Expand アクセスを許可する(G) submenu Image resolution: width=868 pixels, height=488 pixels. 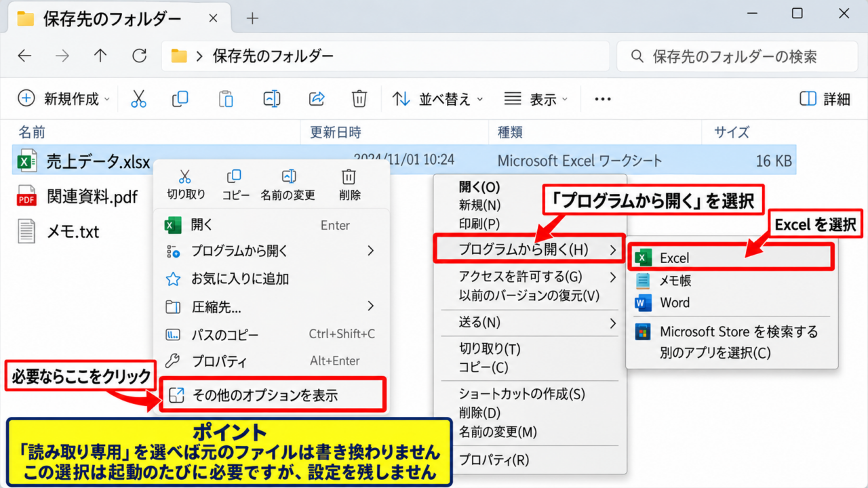tap(530, 277)
